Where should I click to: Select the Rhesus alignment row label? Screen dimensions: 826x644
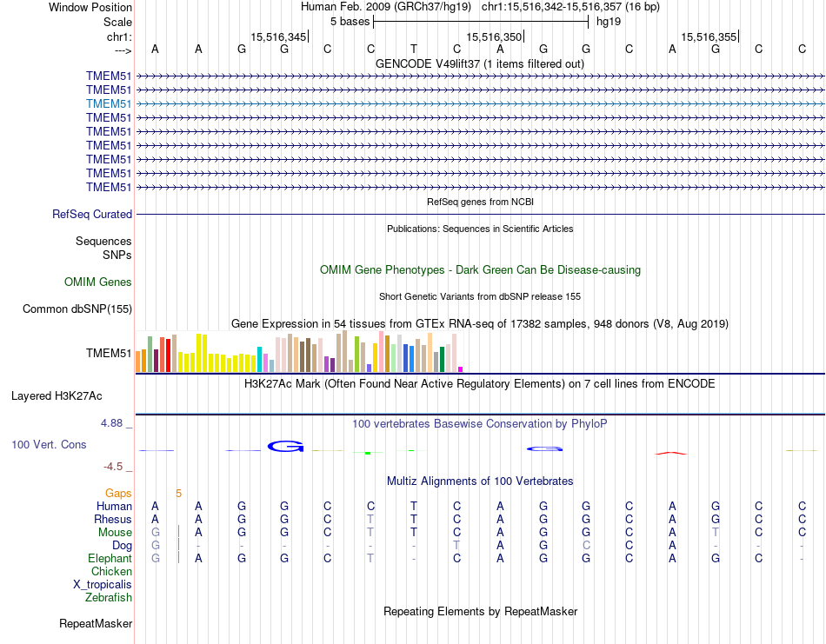pos(113,519)
